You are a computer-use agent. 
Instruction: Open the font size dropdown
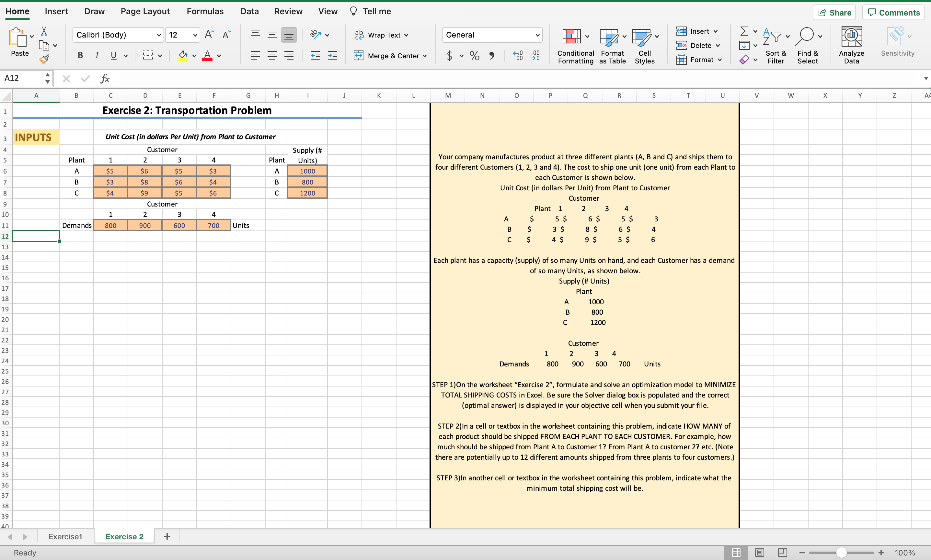tap(195, 35)
